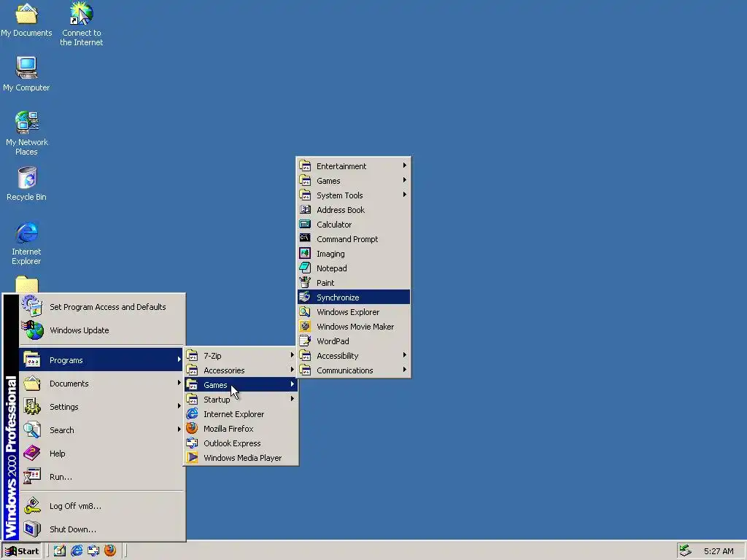Choose Shut Down... in Start menu
747x560 pixels.
click(x=101, y=529)
